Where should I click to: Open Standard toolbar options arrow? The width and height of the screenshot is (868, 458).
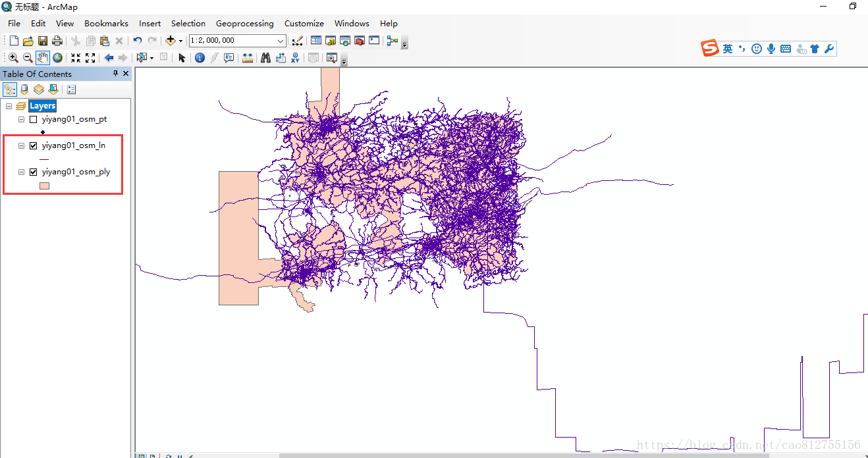[404, 43]
